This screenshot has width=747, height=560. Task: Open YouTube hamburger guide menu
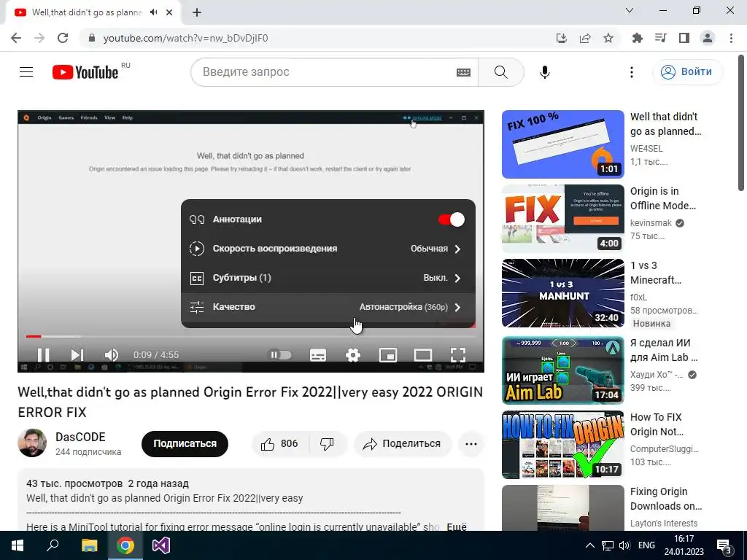point(26,72)
